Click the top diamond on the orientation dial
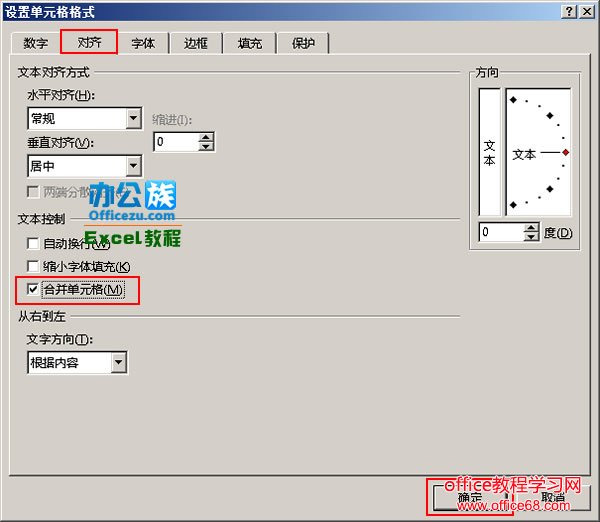The image size is (600, 522). (514, 100)
